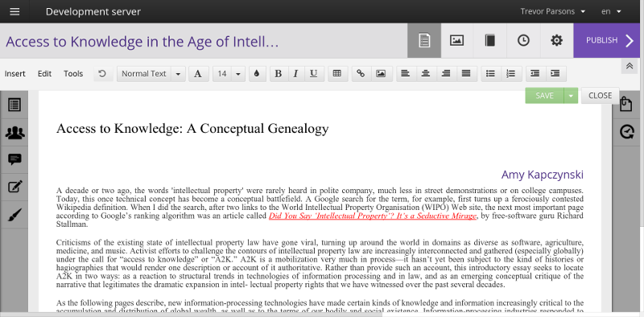Expand the Normal Text style dropdown

[x=178, y=74]
